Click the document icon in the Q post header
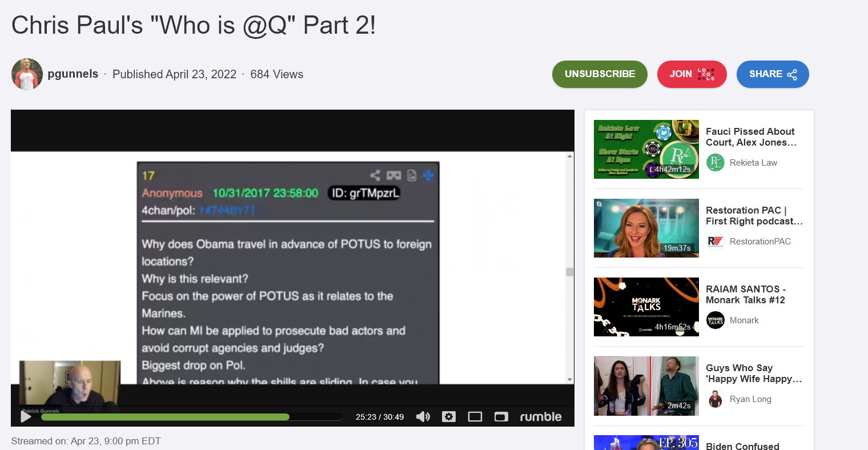868x450 pixels. (412, 175)
